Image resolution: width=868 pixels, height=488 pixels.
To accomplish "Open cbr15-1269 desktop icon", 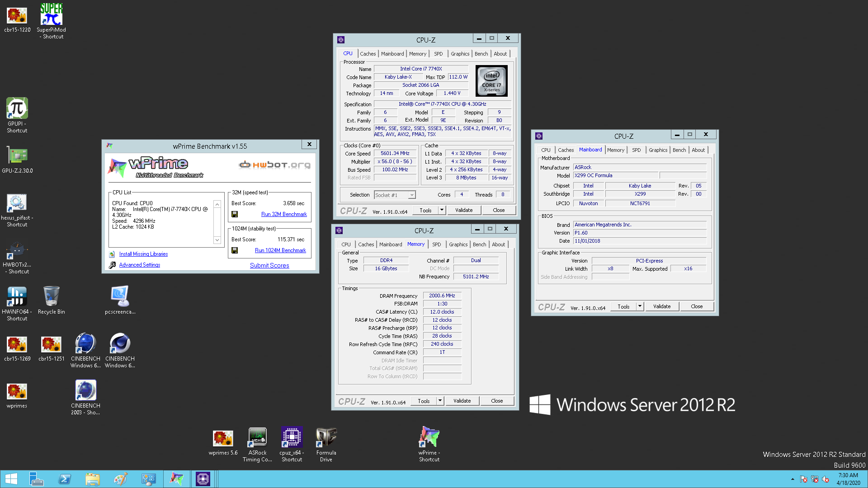I will 17,348.
